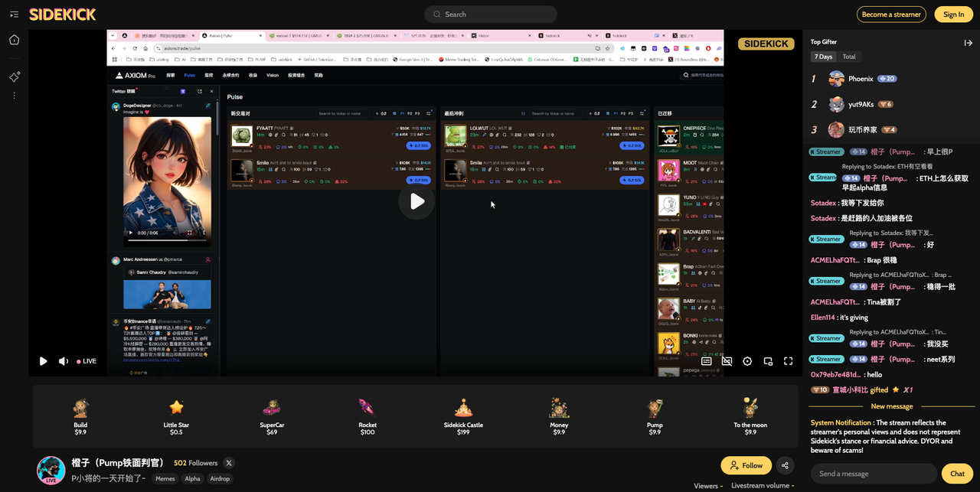
Task: Collapse the Top Gifter chat panel arrow
Action: [x=968, y=43]
